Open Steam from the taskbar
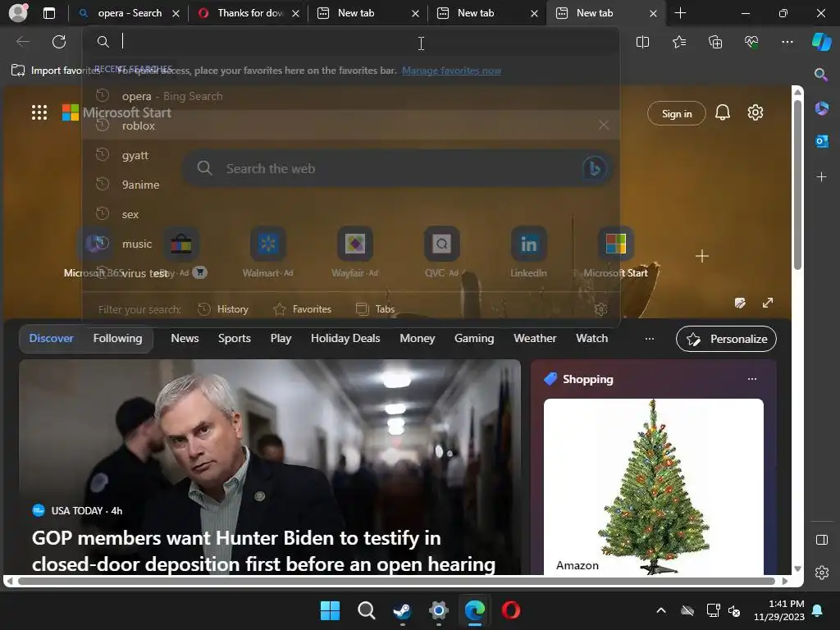Screen dimensions: 840x630 click(402, 610)
